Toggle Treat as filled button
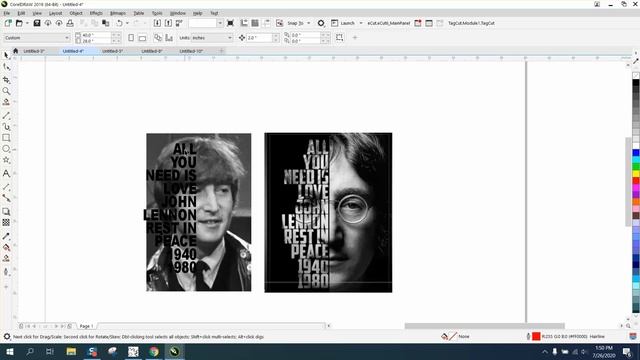The image size is (640, 360). point(339,38)
